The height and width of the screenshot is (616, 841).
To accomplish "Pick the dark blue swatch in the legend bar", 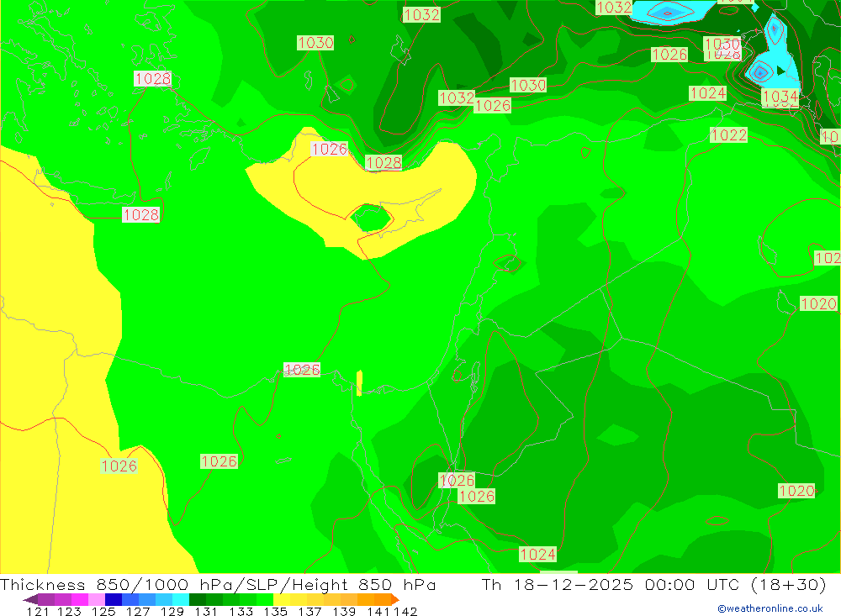I will coord(114,599).
